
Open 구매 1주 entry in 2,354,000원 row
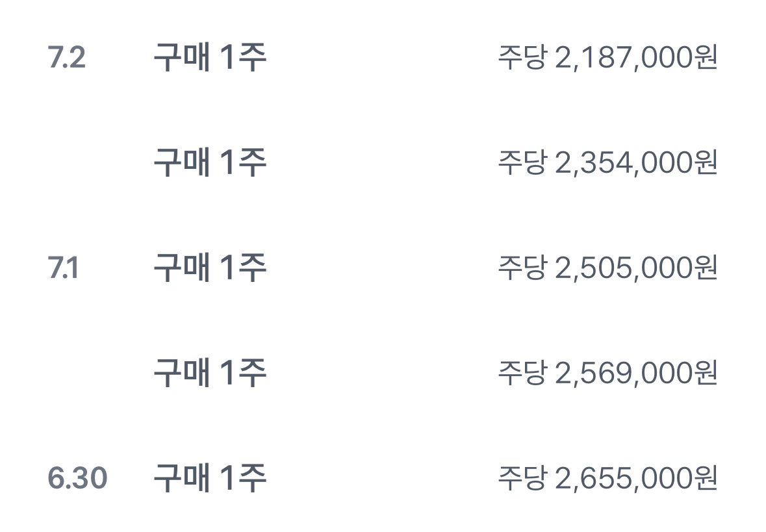(210, 162)
